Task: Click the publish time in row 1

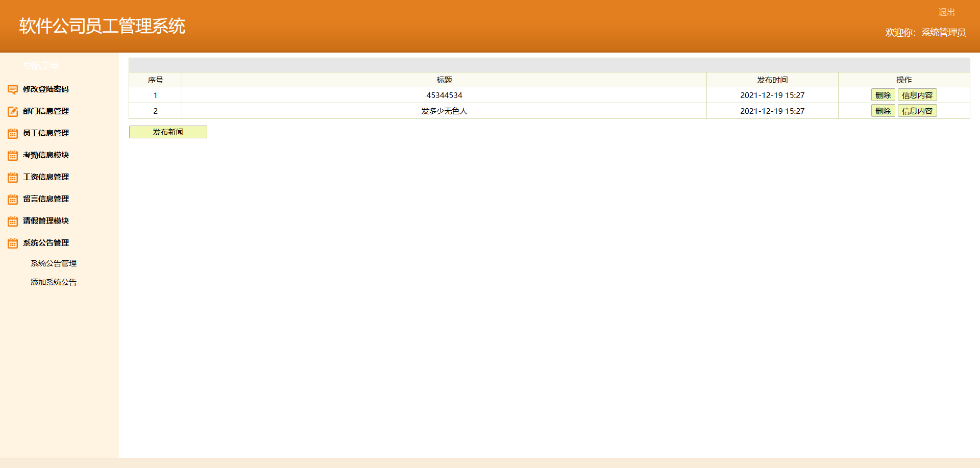Action: pos(772,95)
